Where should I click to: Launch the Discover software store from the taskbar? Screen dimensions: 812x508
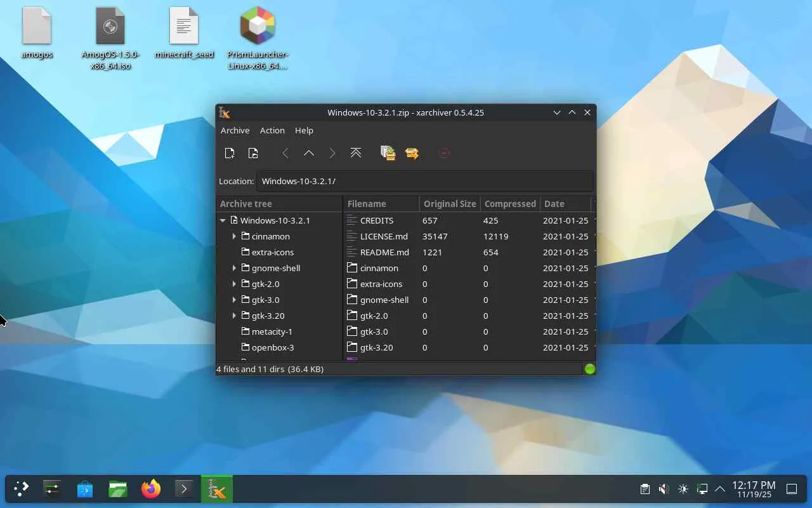pos(85,489)
